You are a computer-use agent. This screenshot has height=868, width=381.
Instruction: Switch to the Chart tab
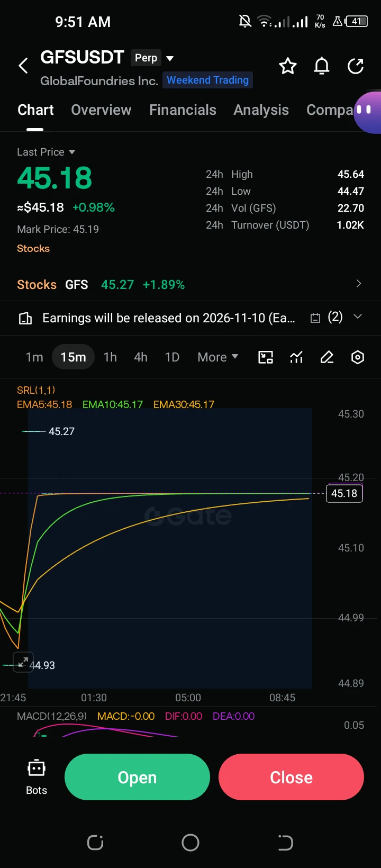click(35, 110)
